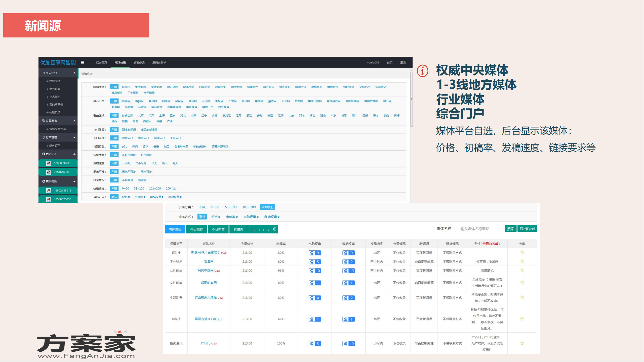Click PC weight paw badge 9 for 新浪网VR
644x362 pixels.
pos(314,253)
